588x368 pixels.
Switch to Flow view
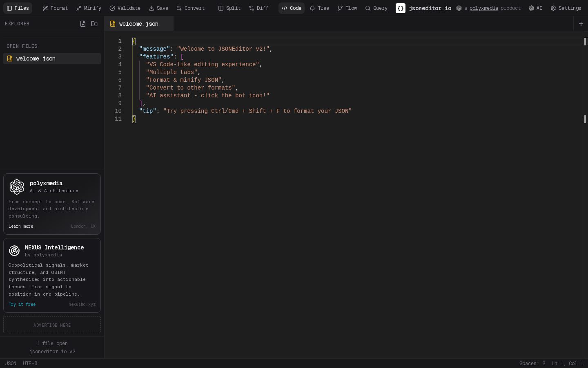pos(347,8)
